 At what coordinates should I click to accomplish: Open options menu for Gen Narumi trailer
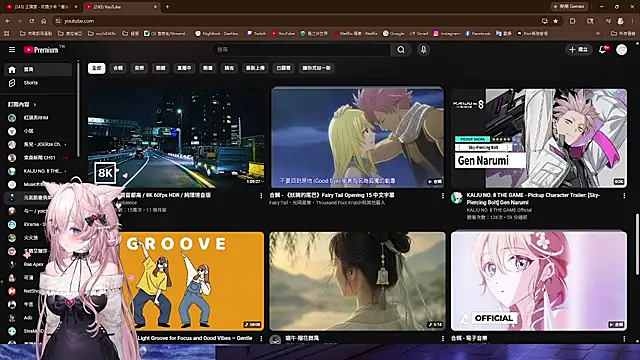pyautogui.click(x=624, y=196)
